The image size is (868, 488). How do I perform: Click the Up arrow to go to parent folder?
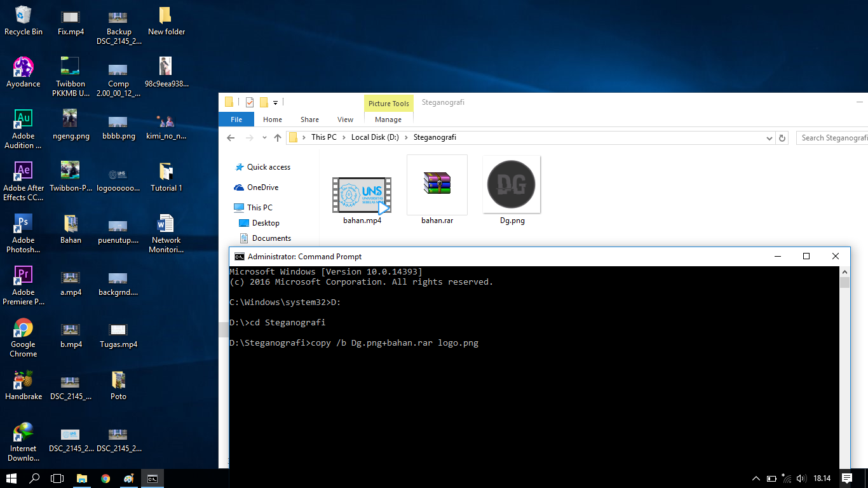277,137
